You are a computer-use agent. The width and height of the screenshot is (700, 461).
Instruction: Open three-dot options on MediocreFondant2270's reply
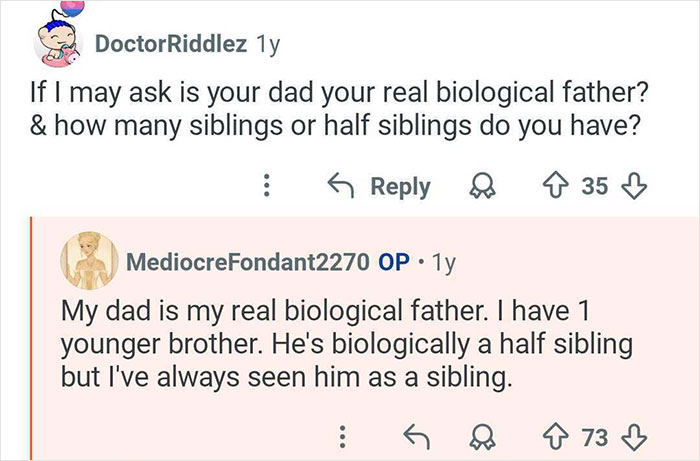click(x=342, y=435)
